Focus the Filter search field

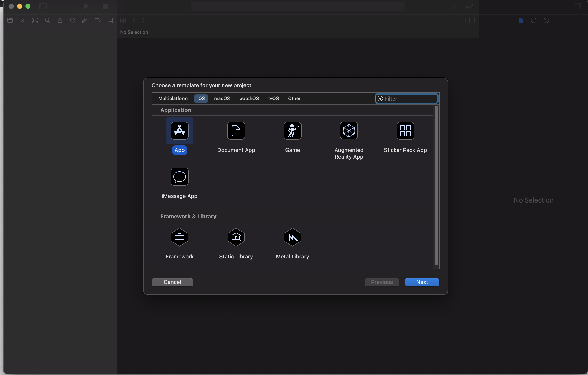(x=410, y=99)
